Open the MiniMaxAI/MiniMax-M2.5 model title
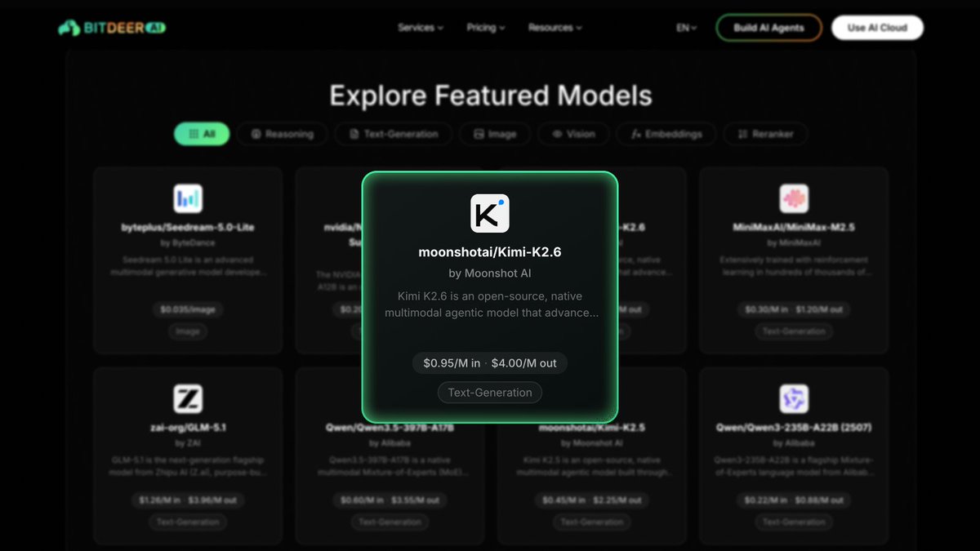Screen dimensions: 980x551 coord(794,228)
